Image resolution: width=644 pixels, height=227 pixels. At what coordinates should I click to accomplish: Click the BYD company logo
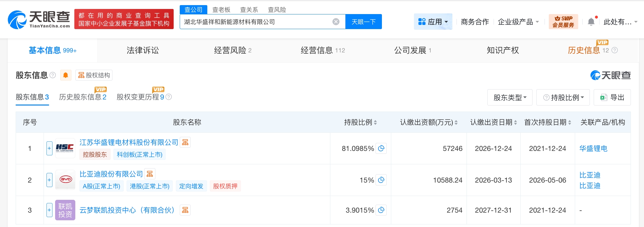(65, 180)
